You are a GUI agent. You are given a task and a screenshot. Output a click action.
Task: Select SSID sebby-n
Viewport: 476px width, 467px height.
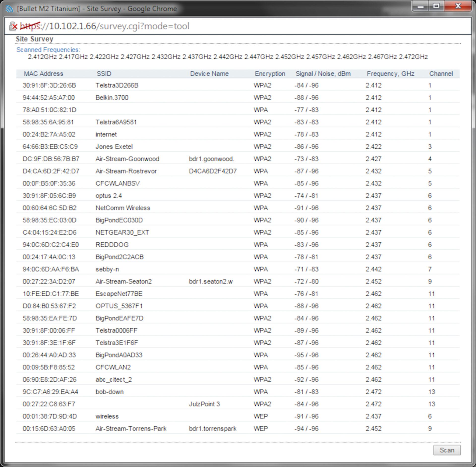point(107,269)
